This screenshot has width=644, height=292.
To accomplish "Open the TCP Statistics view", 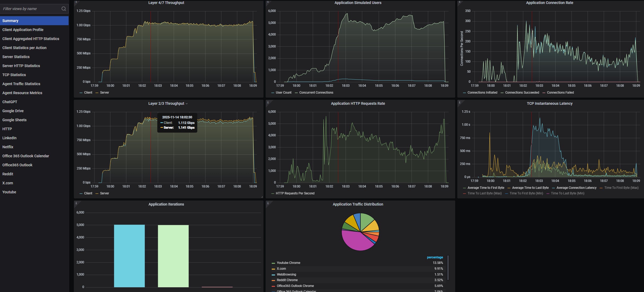I will (x=14, y=75).
